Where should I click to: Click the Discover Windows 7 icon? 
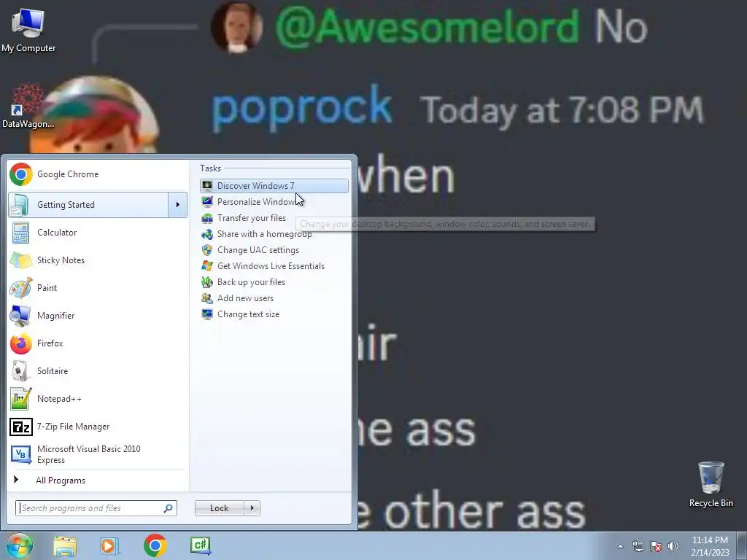207,186
